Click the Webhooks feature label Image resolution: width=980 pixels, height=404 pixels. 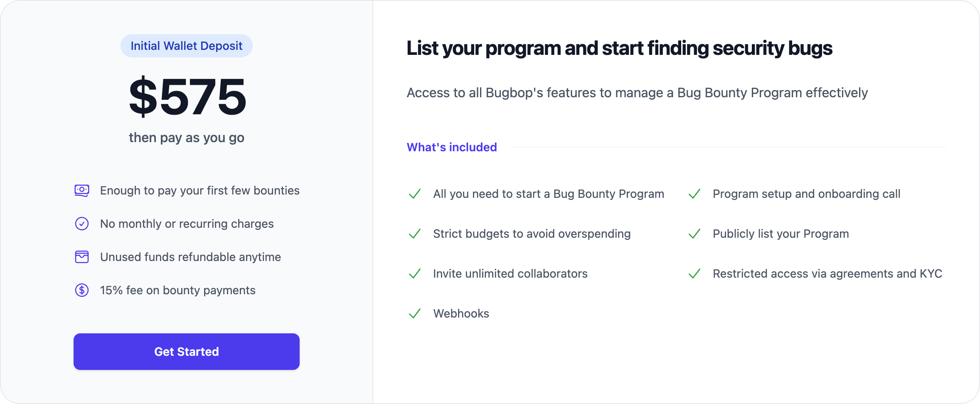[x=461, y=314]
